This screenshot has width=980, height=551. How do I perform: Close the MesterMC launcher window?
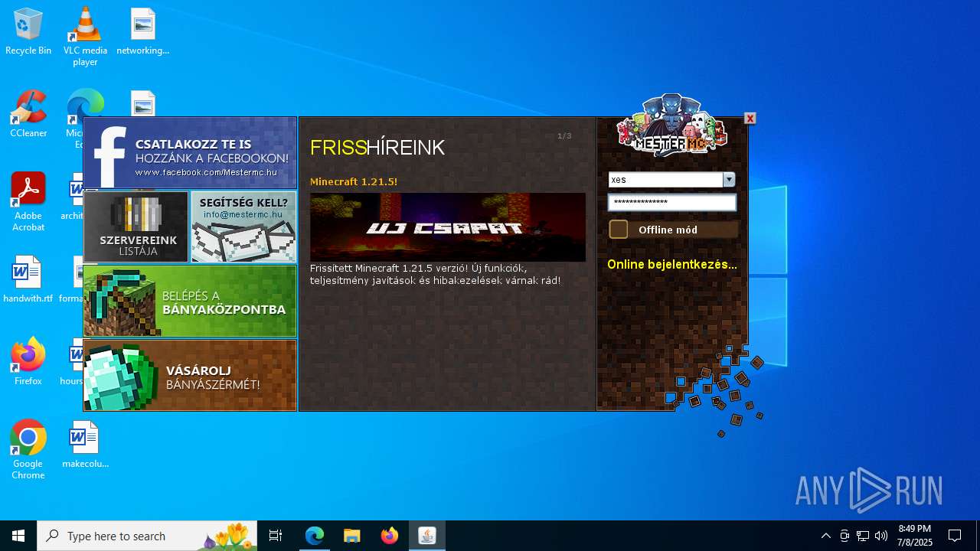[x=750, y=119]
